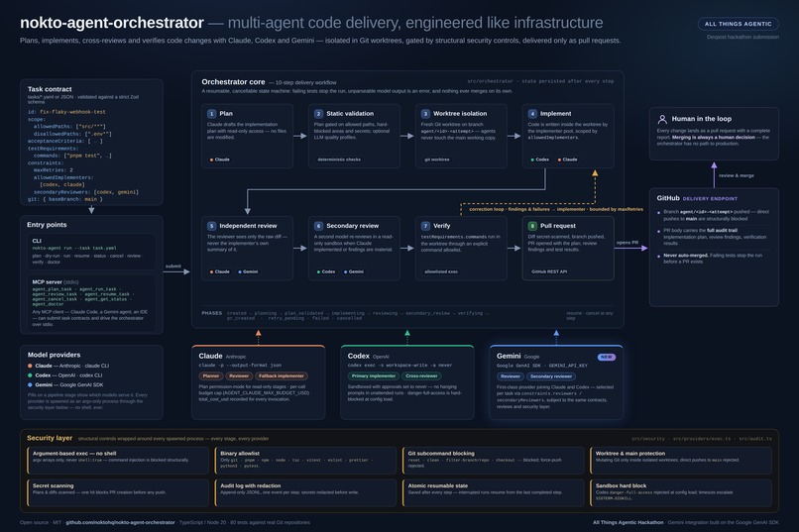Click the Atomic resumable state card
The image size is (799, 532).
494,492
